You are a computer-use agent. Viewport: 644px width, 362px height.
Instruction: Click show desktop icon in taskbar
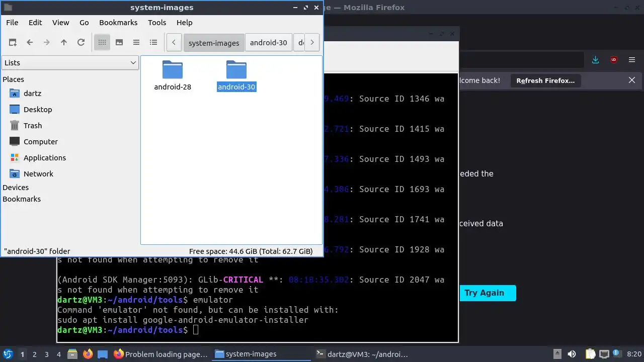pyautogui.click(x=103, y=354)
